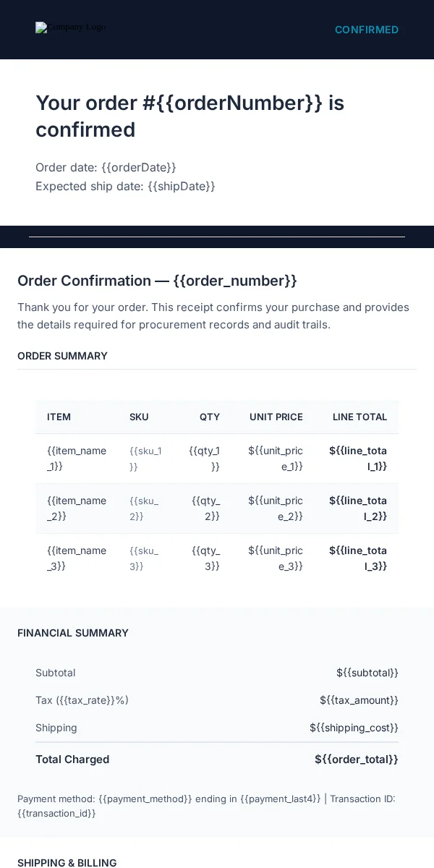Click the Subtotal amount value

(367, 673)
